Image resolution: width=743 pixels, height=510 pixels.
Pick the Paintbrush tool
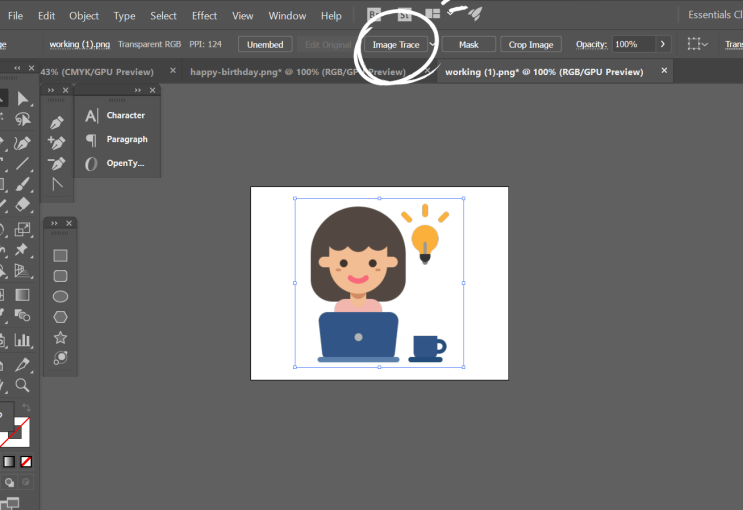(x=22, y=184)
